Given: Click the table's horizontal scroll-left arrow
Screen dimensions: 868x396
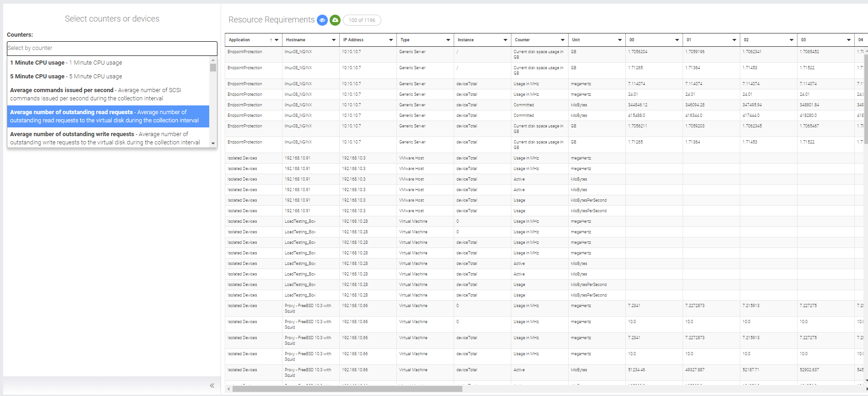Looking at the screenshot, I should 228,389.
